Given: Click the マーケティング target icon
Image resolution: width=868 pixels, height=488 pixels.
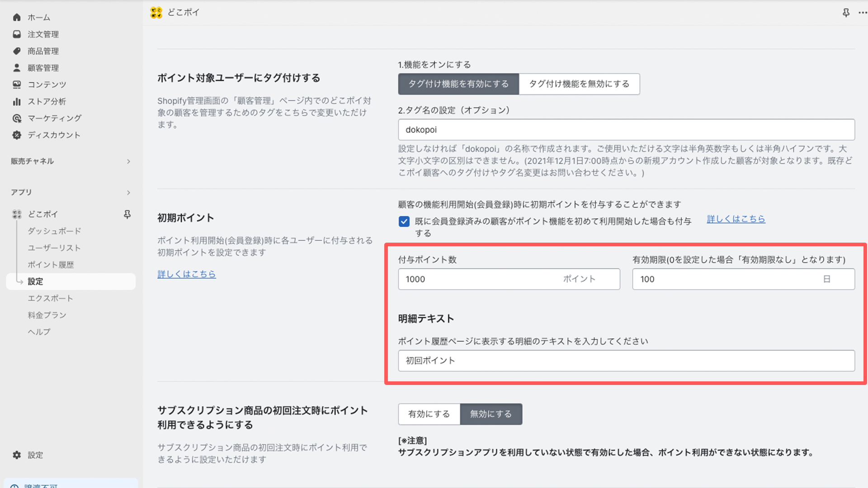Looking at the screenshot, I should (17, 118).
